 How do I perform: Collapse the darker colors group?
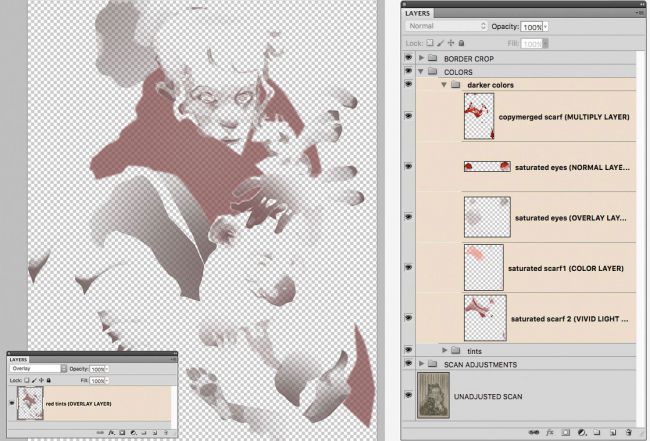pos(443,85)
